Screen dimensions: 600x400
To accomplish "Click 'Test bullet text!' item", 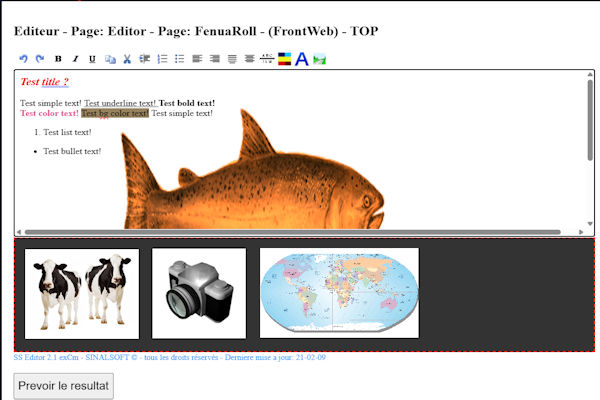I will [x=72, y=151].
